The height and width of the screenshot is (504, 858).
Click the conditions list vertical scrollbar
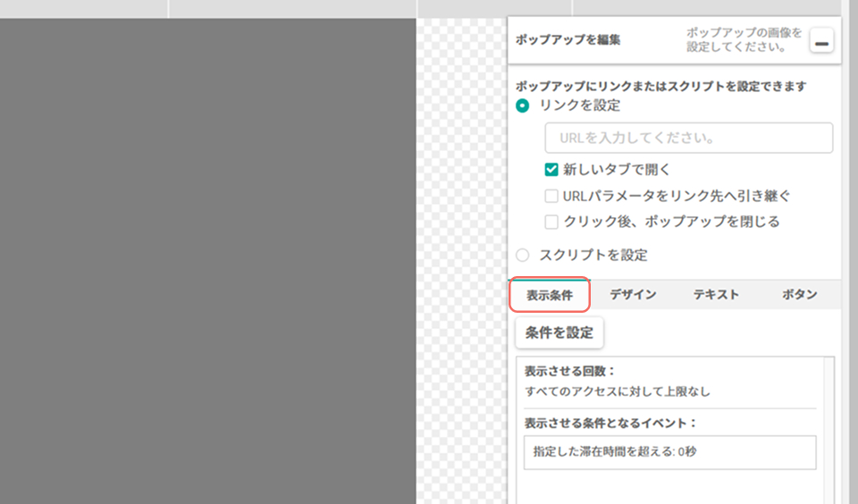click(829, 430)
